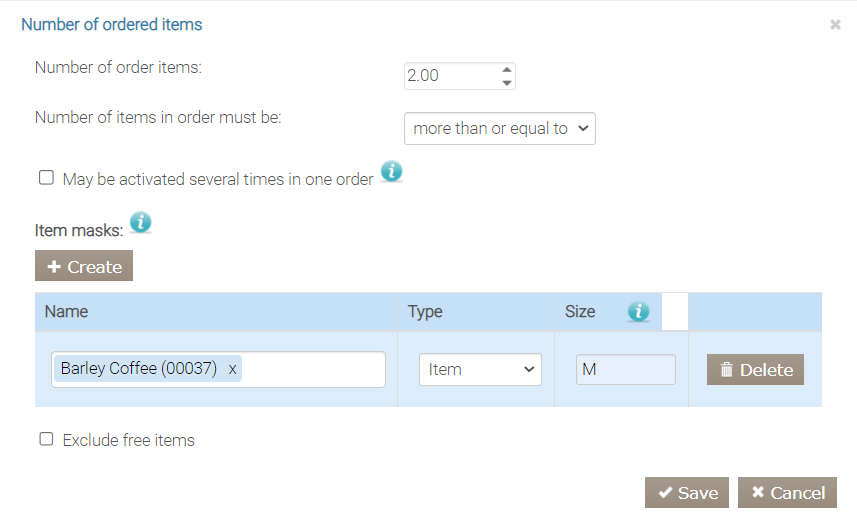
Task: Close dialog with the top-right X icon
Action: 835,24
